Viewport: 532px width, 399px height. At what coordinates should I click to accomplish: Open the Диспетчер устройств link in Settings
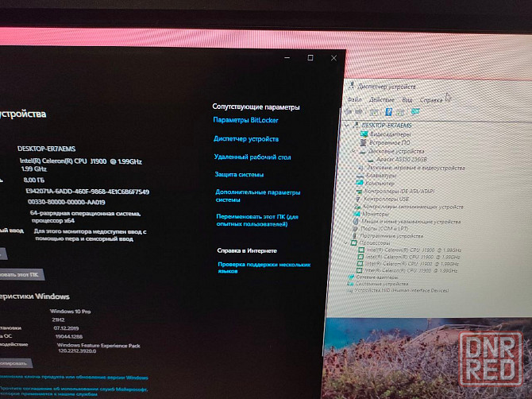coord(246,139)
